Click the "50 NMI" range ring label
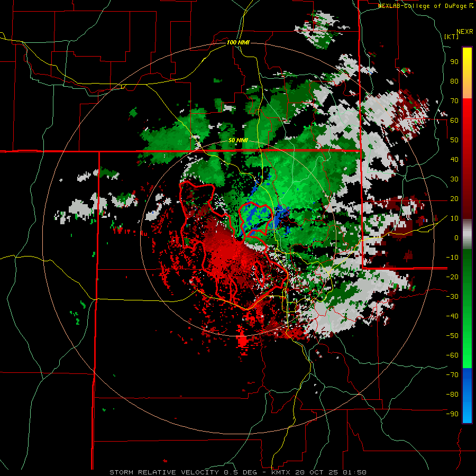This screenshot has height=476, width=476. pos(239,140)
